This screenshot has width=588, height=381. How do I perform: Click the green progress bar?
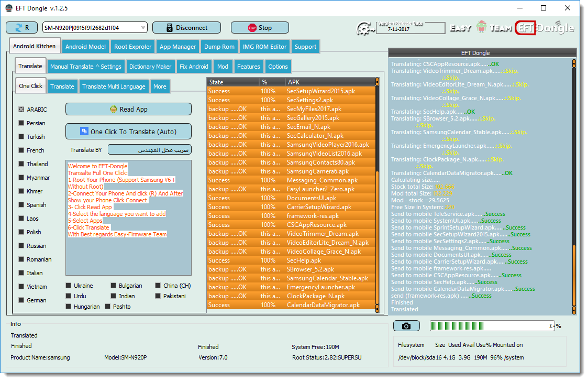tap(492, 326)
